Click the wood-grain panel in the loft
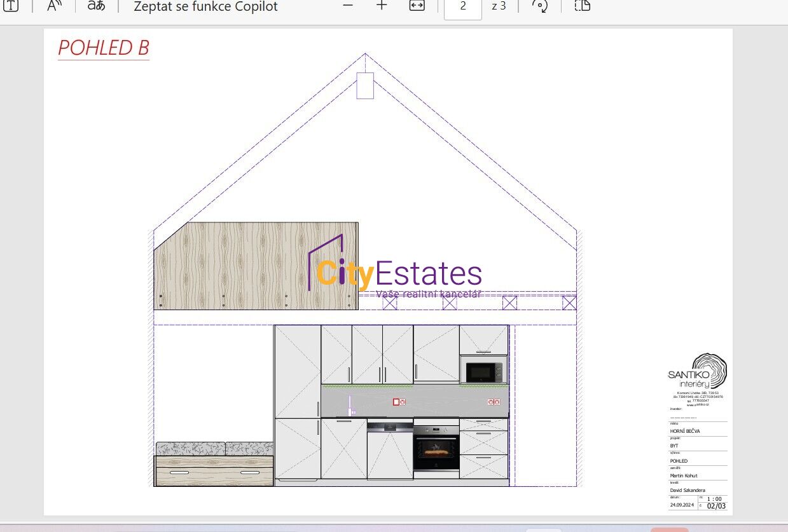The image size is (788, 532). [x=256, y=266]
